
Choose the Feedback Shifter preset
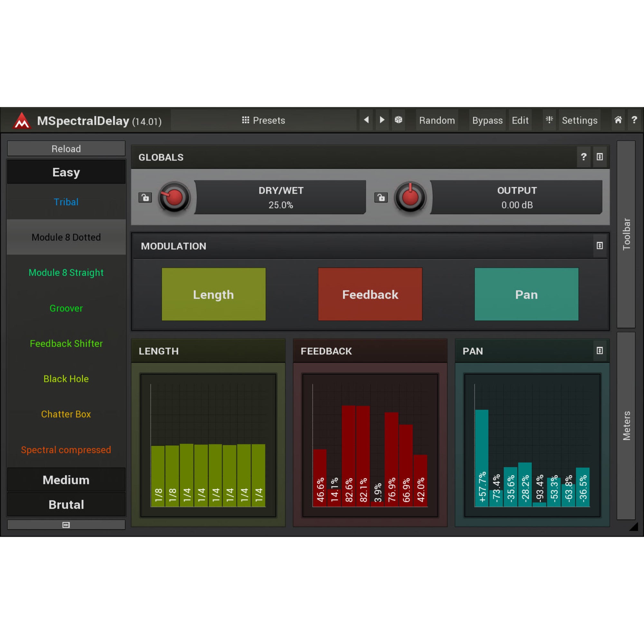(x=66, y=343)
